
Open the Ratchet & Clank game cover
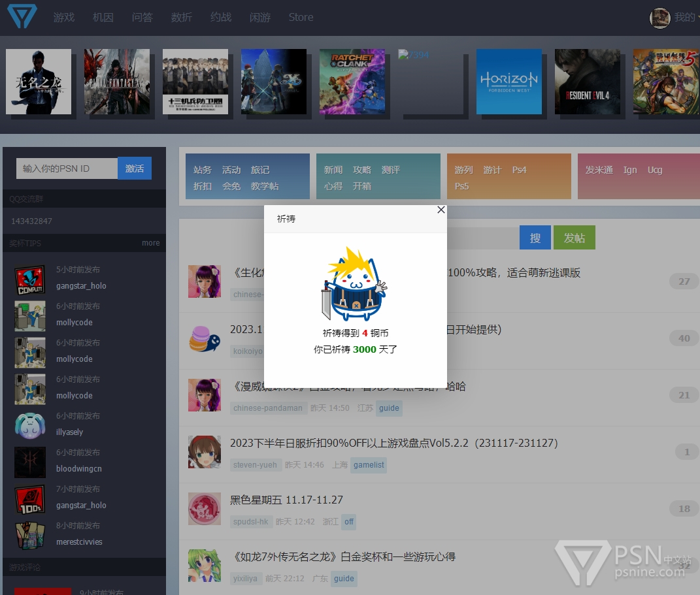[352, 82]
